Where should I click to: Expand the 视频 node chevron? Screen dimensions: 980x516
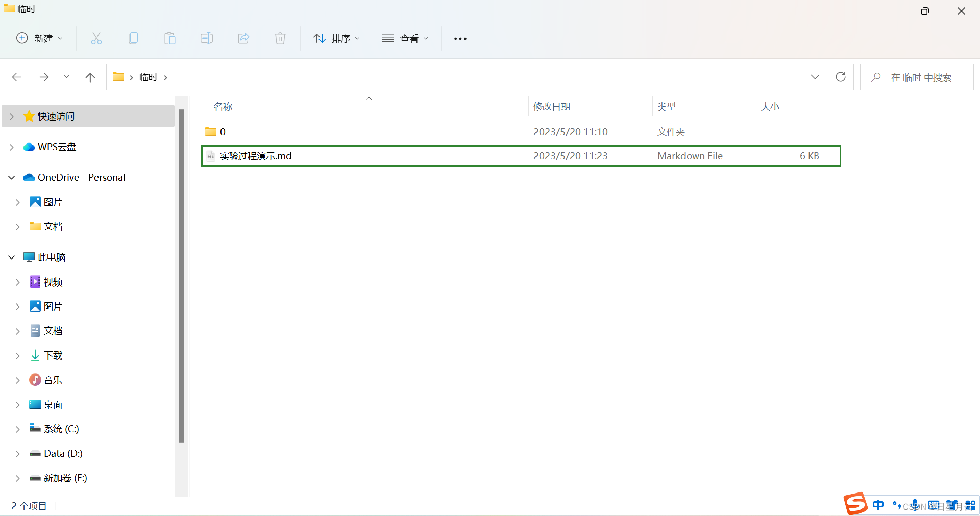point(18,282)
